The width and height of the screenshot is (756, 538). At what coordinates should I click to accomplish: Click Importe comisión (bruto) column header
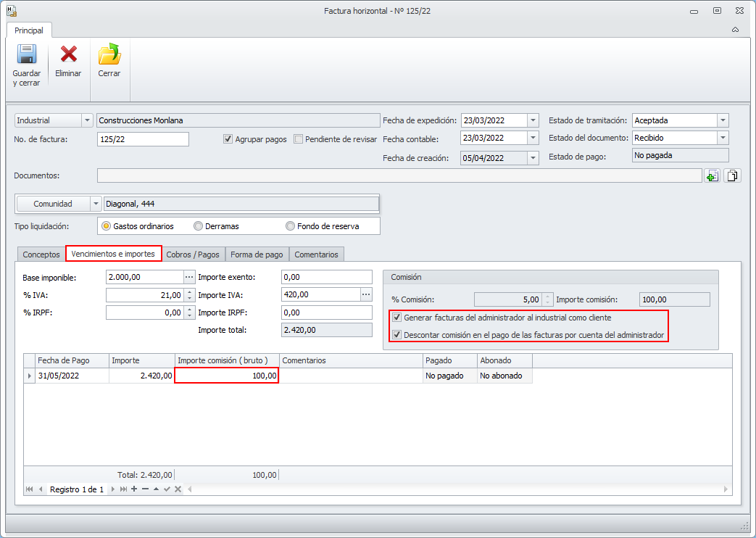coord(227,360)
